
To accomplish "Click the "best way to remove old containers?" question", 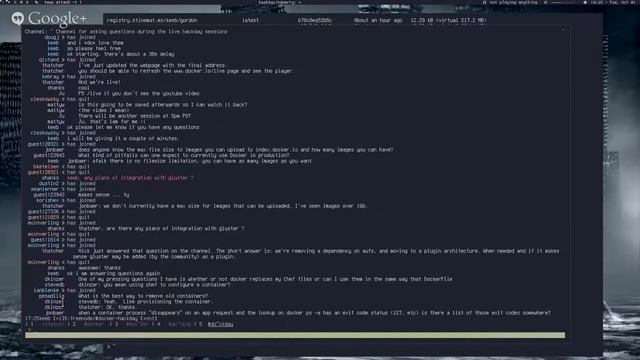I will click(143, 296).
